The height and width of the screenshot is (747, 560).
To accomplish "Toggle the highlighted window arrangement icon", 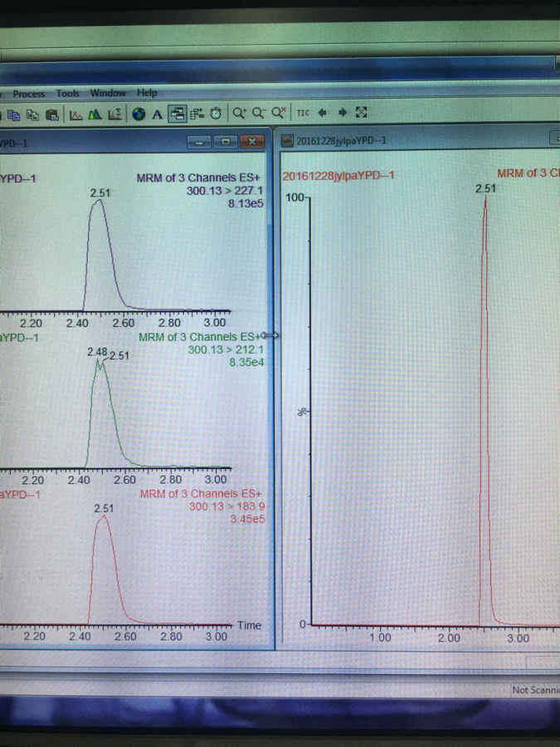I will tap(178, 114).
